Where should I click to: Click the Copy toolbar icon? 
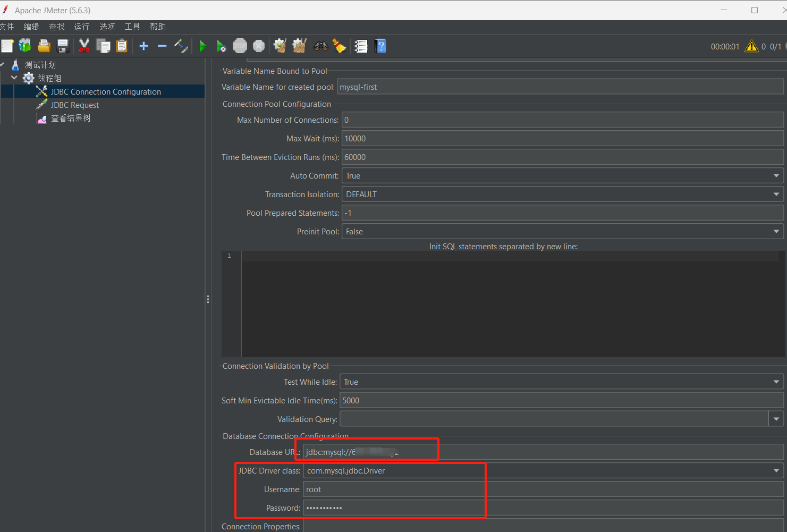click(x=103, y=46)
